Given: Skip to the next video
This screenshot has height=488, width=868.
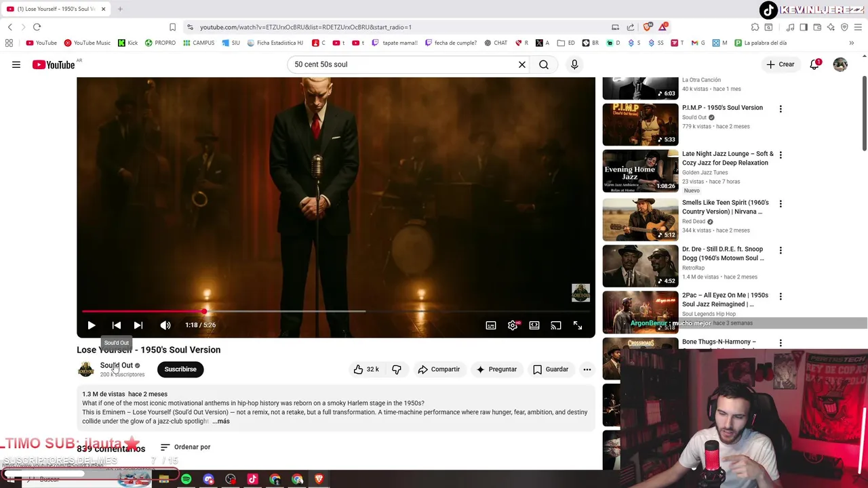Looking at the screenshot, I should (138, 325).
